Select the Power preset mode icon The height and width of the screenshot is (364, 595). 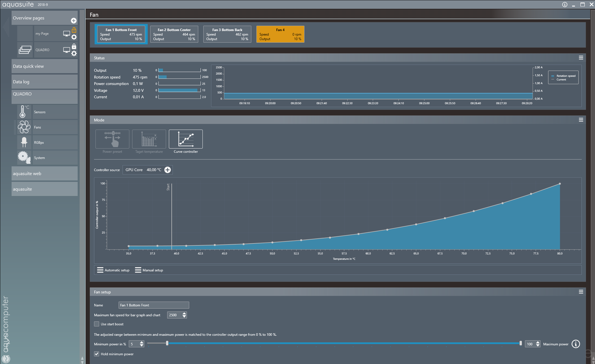pos(112,139)
